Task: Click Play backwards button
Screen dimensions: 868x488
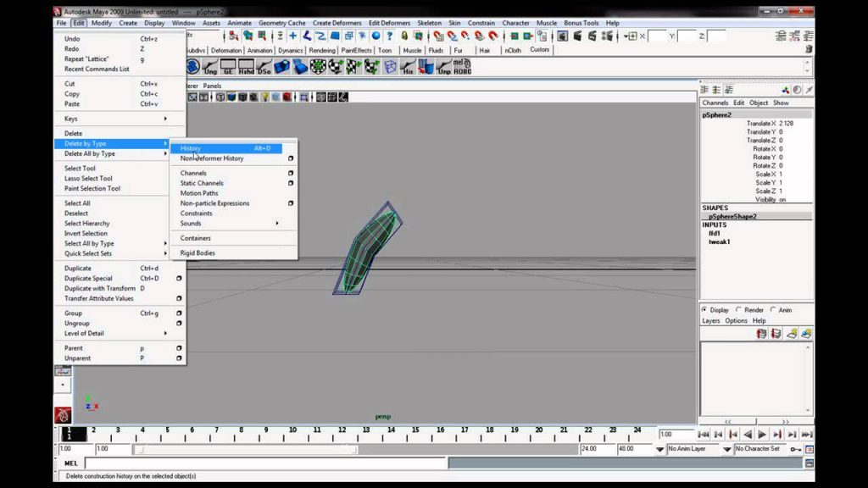Action: pos(748,435)
